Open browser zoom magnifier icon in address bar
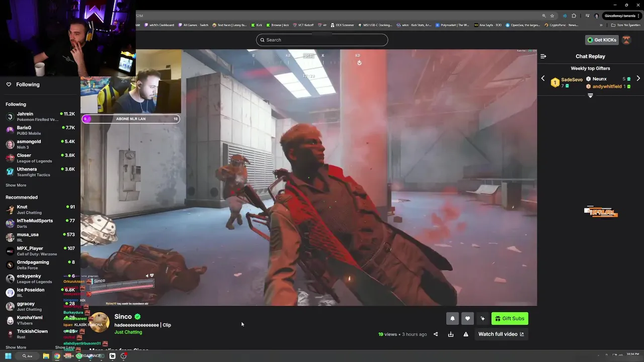This screenshot has height=362, width=644. tap(544, 16)
